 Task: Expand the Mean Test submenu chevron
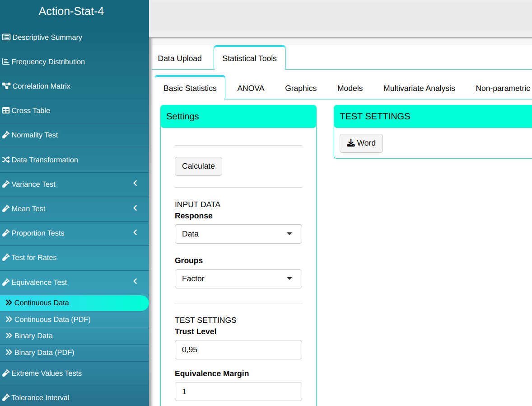(x=135, y=208)
